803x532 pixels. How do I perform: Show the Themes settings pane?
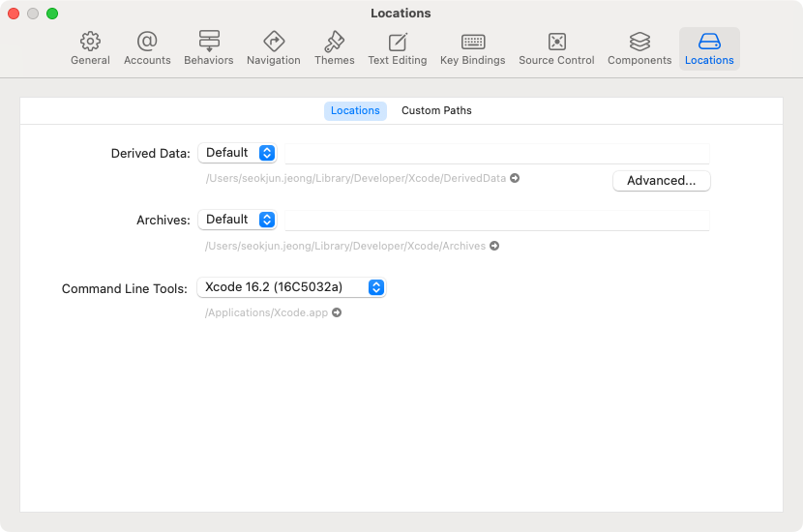pyautogui.click(x=335, y=48)
